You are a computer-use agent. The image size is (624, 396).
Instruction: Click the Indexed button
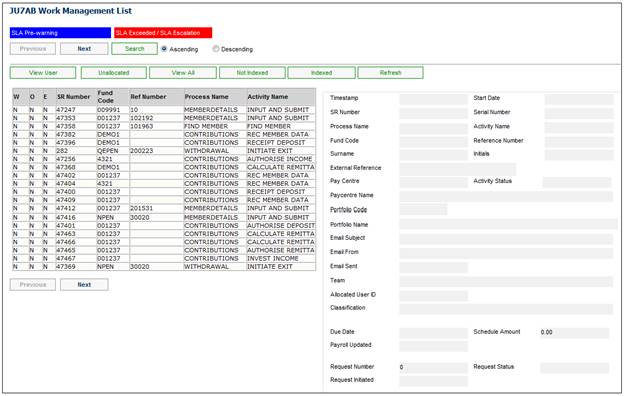pos(322,72)
